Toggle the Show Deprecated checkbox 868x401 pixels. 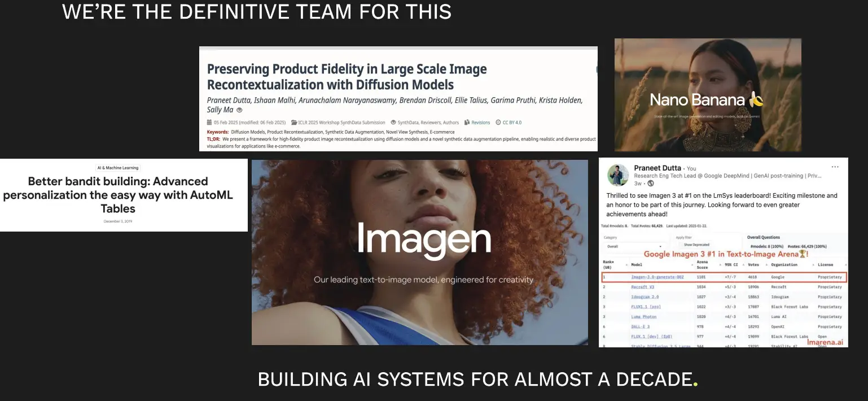pos(680,245)
